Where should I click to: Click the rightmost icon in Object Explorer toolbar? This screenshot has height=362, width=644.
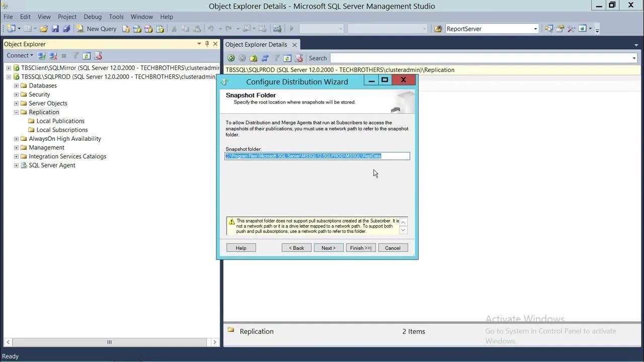coord(98,56)
